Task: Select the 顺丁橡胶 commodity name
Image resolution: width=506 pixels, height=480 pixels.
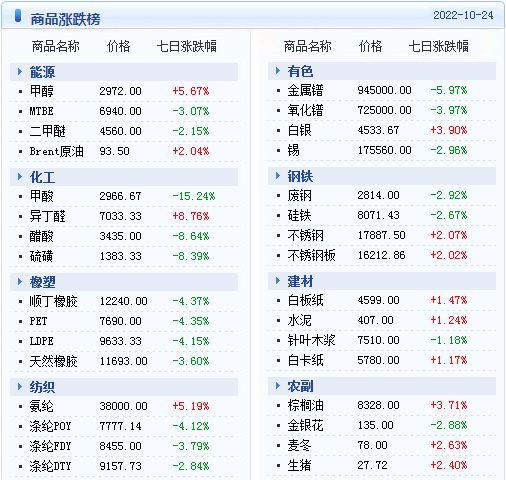Action: (x=54, y=301)
